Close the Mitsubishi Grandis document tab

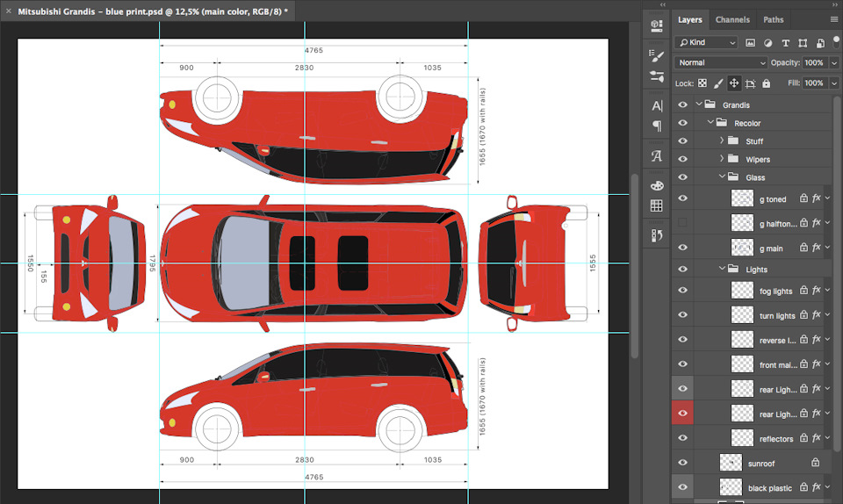[x=9, y=11]
